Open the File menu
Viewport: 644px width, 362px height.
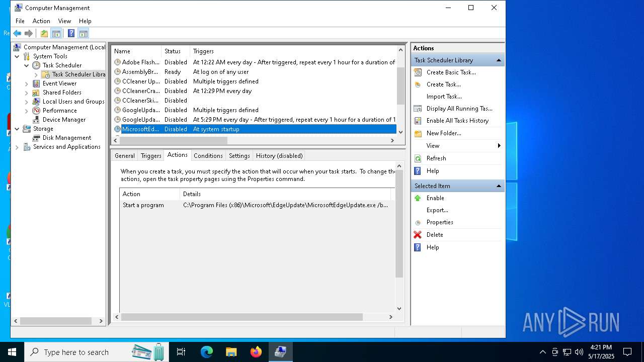pos(20,21)
